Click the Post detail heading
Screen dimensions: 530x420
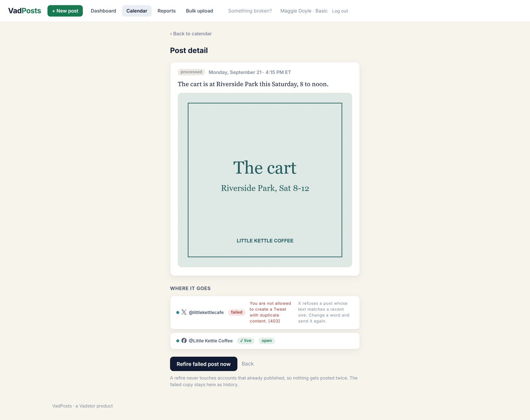(x=189, y=50)
